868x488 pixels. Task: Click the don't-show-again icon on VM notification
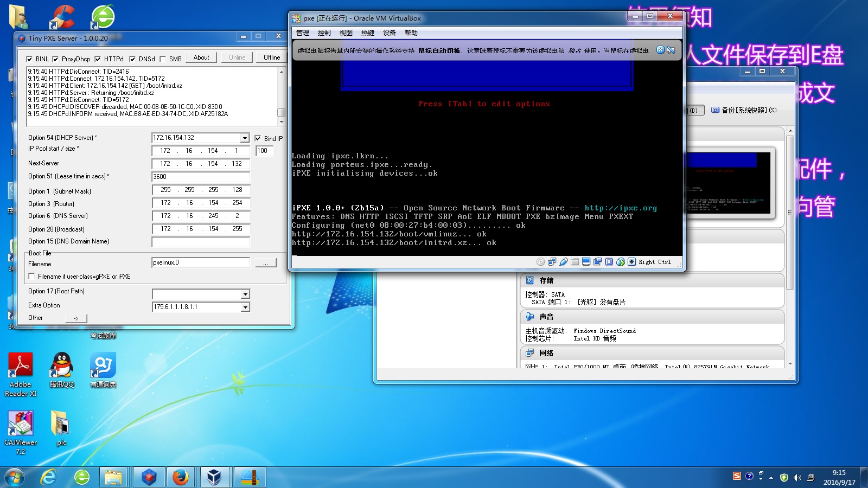click(671, 50)
